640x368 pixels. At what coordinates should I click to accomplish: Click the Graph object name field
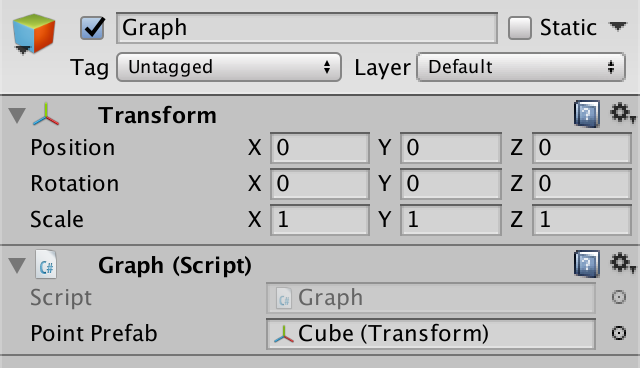point(307,28)
